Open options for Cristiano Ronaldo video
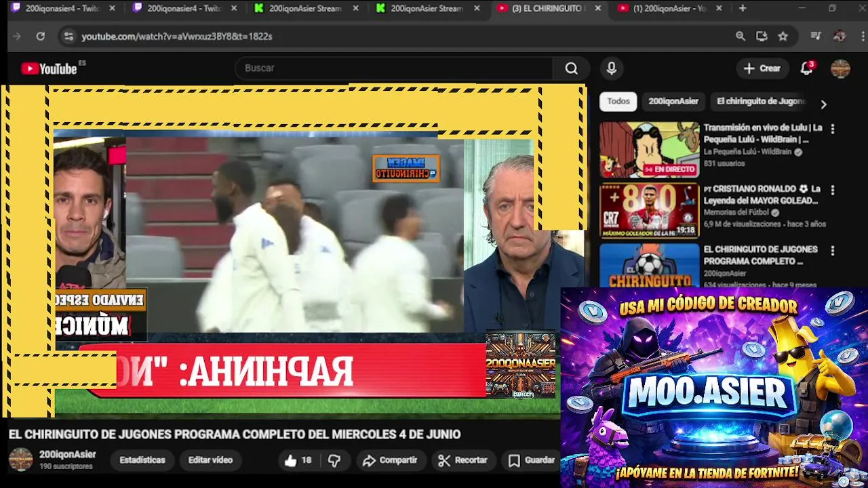This screenshot has height=488, width=868. pyautogui.click(x=833, y=190)
